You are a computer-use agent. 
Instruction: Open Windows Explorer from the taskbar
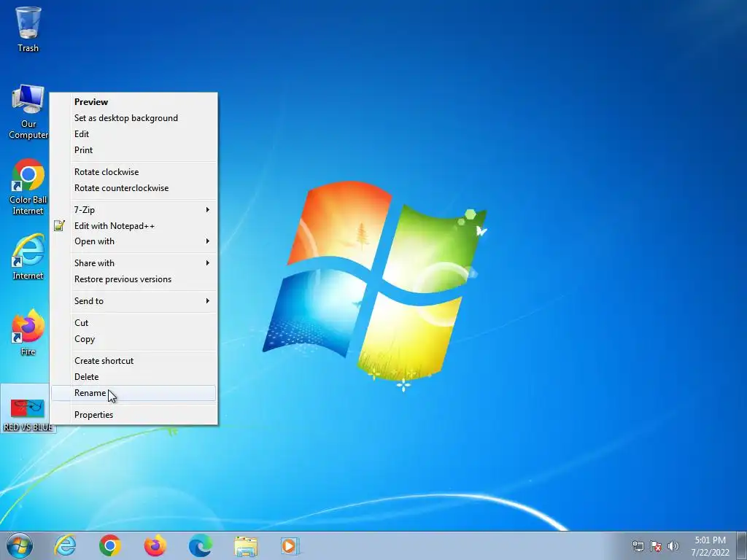[x=246, y=545]
